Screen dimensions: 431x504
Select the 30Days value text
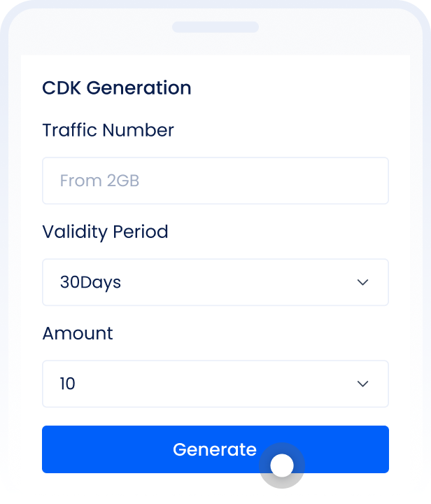(90, 282)
